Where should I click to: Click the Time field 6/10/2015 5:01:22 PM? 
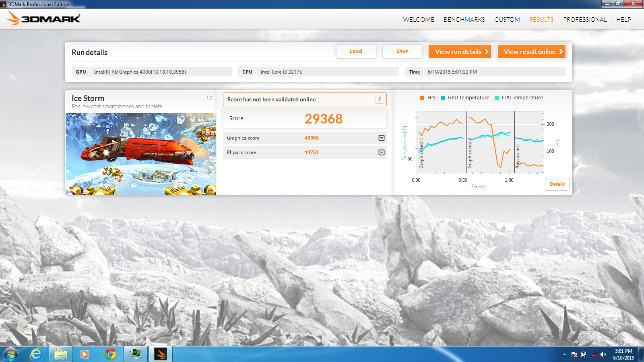pos(495,72)
